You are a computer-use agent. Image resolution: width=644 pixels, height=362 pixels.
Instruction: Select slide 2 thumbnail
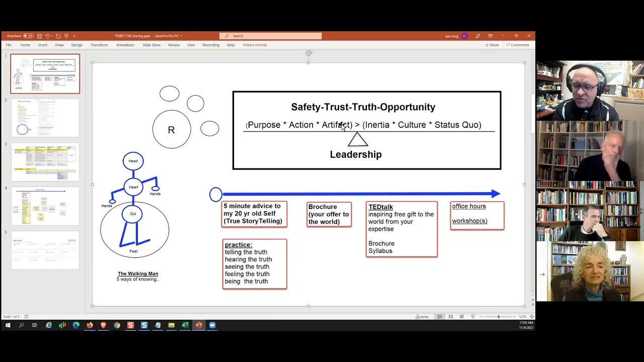click(x=45, y=118)
